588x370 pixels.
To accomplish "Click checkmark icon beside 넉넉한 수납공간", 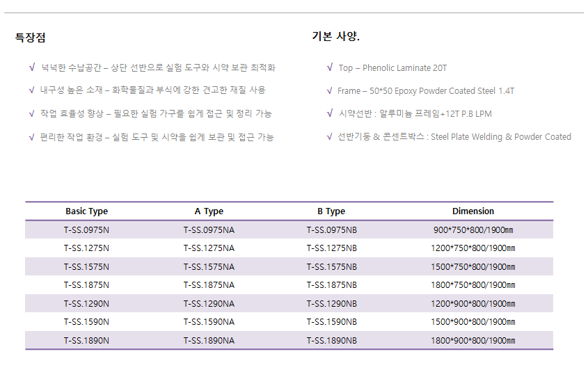I will point(32,67).
